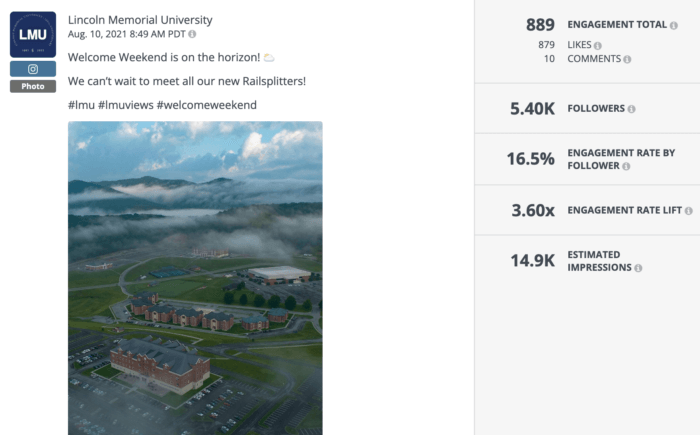Open the aerial campus post photo

pyautogui.click(x=195, y=278)
